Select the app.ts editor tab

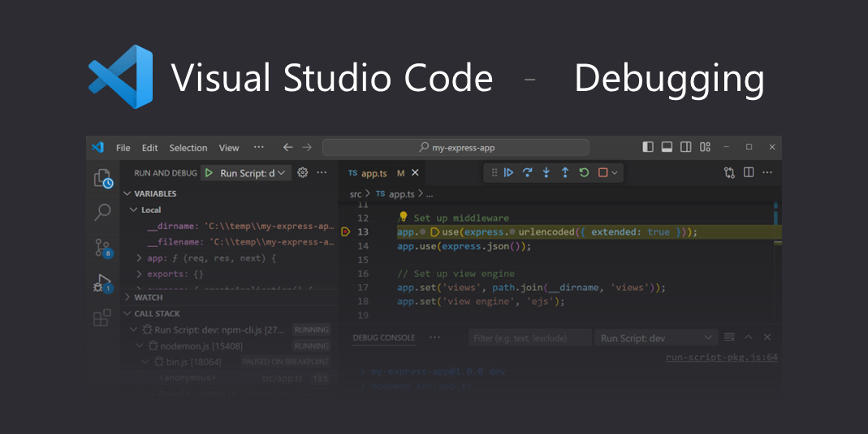point(374,173)
